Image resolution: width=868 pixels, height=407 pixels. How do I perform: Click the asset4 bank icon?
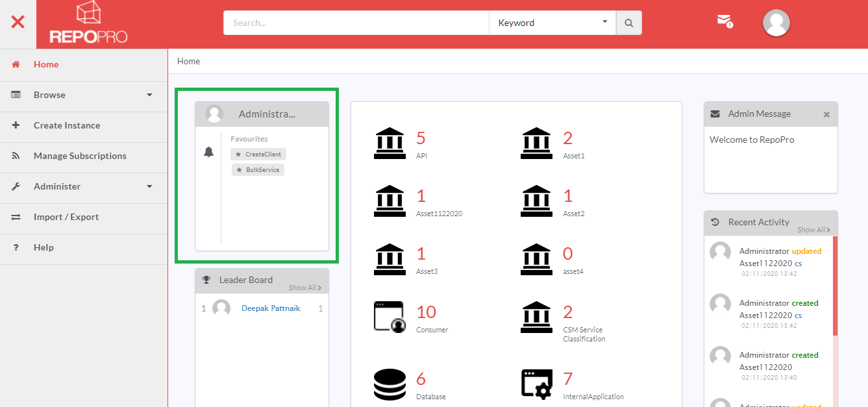(x=536, y=259)
